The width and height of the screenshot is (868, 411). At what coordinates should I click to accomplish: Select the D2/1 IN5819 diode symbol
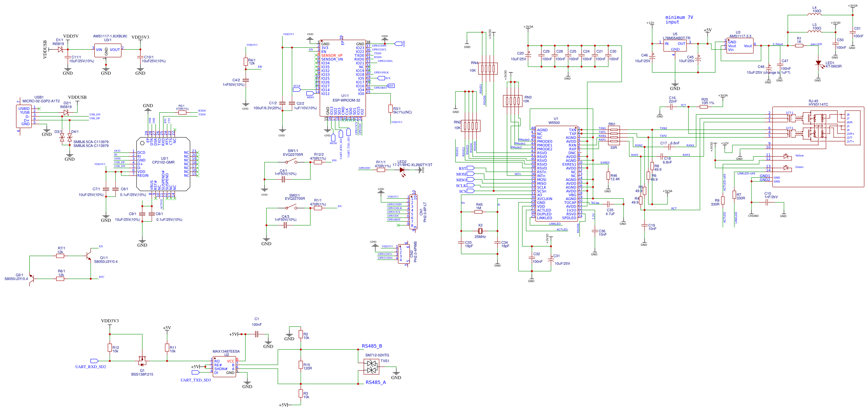coord(66,112)
